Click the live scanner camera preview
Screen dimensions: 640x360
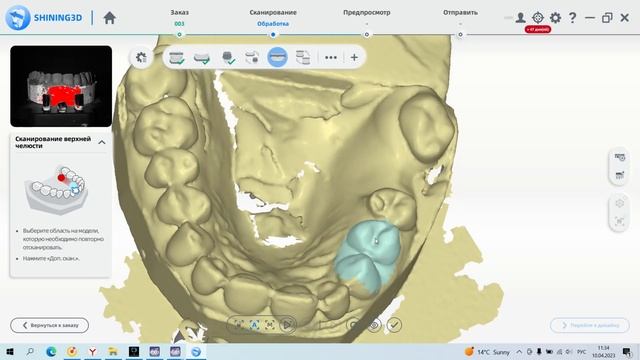[x=61, y=86]
